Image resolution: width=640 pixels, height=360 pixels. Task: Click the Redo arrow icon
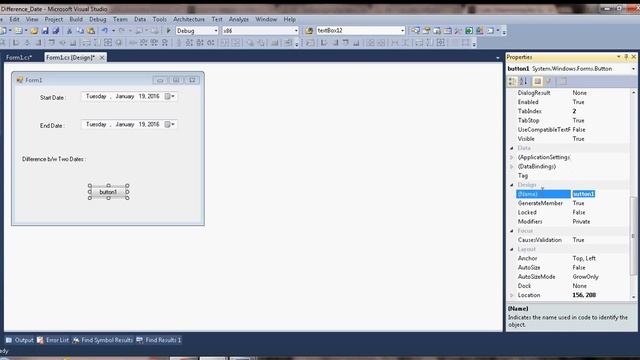tap(122, 31)
